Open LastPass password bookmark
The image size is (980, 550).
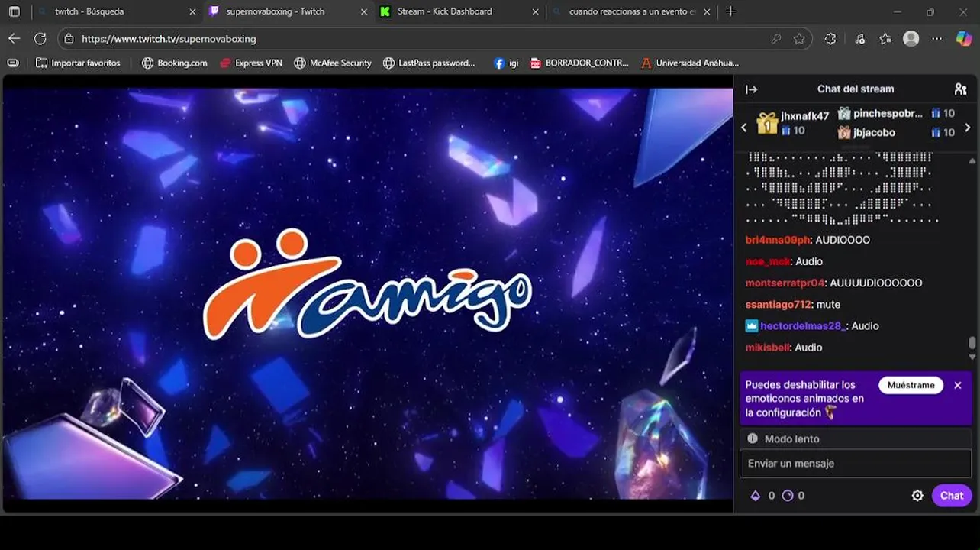[429, 63]
